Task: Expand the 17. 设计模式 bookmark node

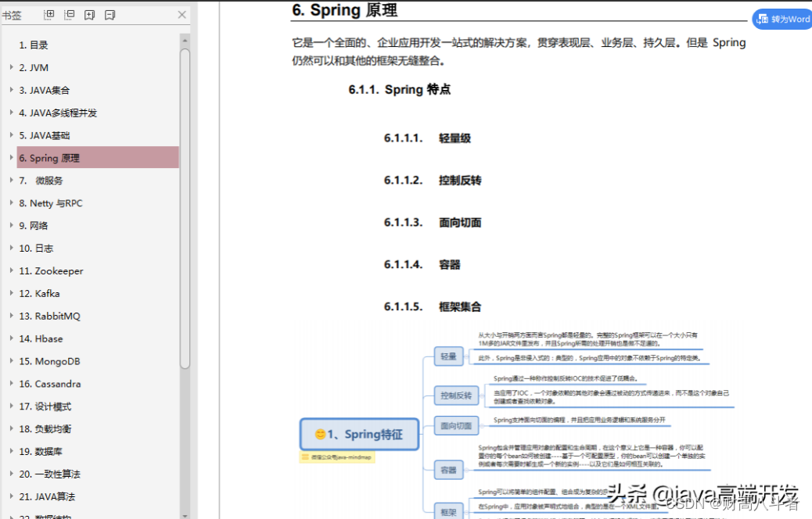Action: tap(13, 406)
